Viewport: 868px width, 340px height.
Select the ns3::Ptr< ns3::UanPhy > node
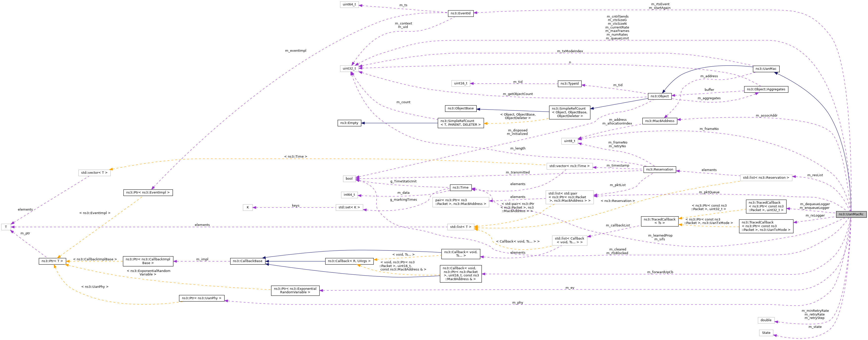[x=201, y=298]
